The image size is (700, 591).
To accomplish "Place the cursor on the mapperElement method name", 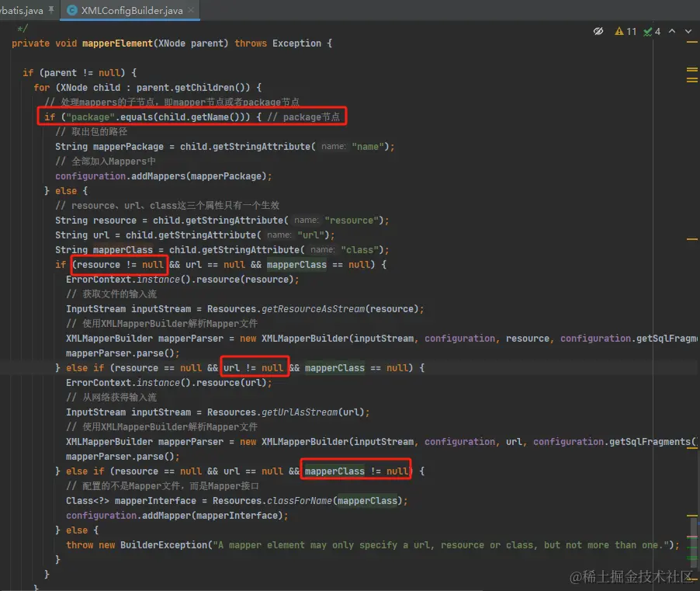I will (117, 43).
